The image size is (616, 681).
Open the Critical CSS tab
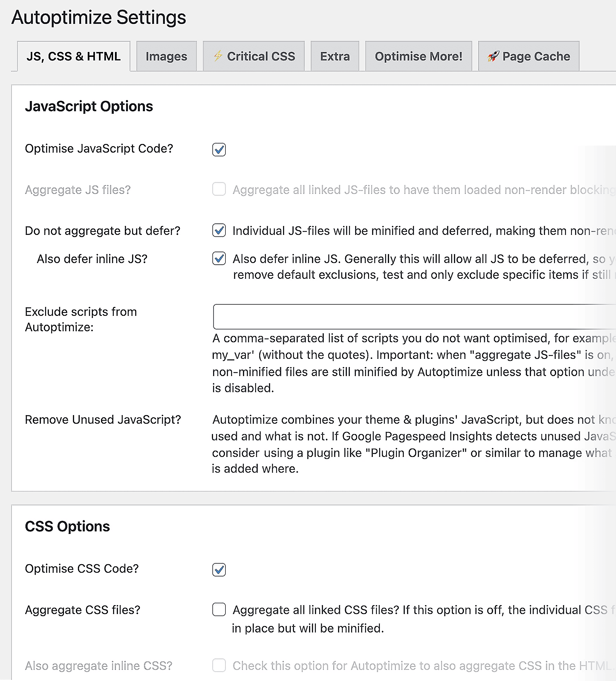tap(254, 56)
